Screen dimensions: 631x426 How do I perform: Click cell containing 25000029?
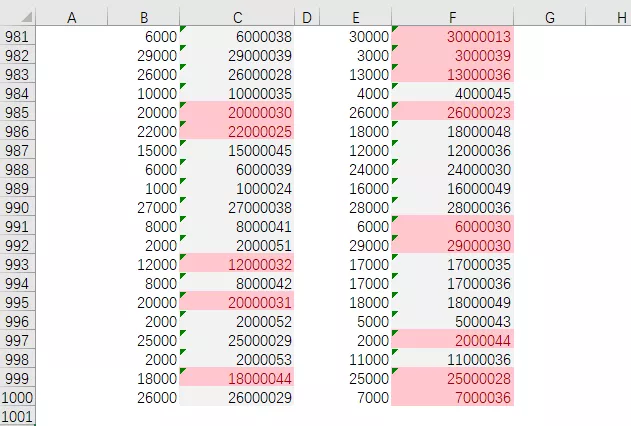tap(237, 340)
